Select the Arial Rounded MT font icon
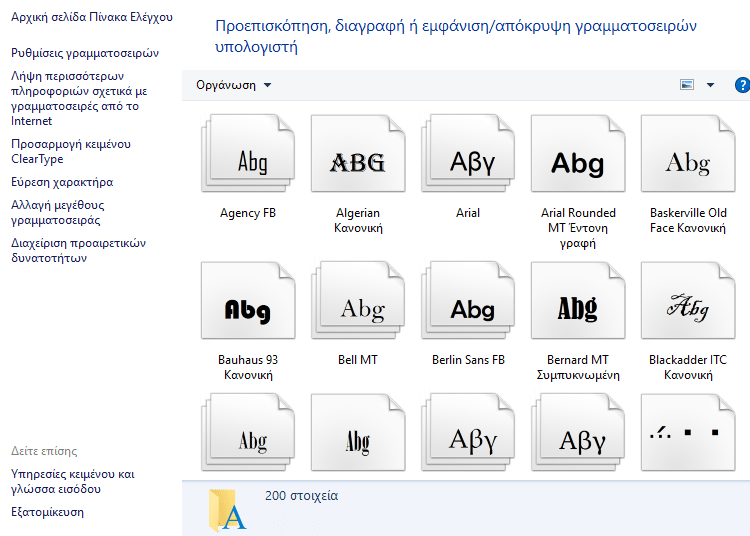Image resolution: width=750 pixels, height=536 pixels. (x=578, y=153)
